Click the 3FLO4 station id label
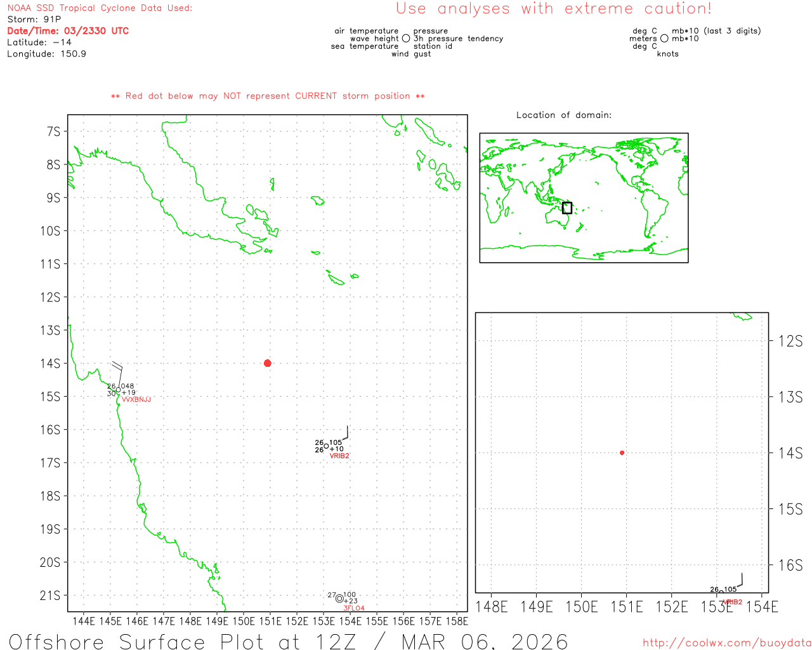Screen dimensions: 812x650 coord(354,608)
